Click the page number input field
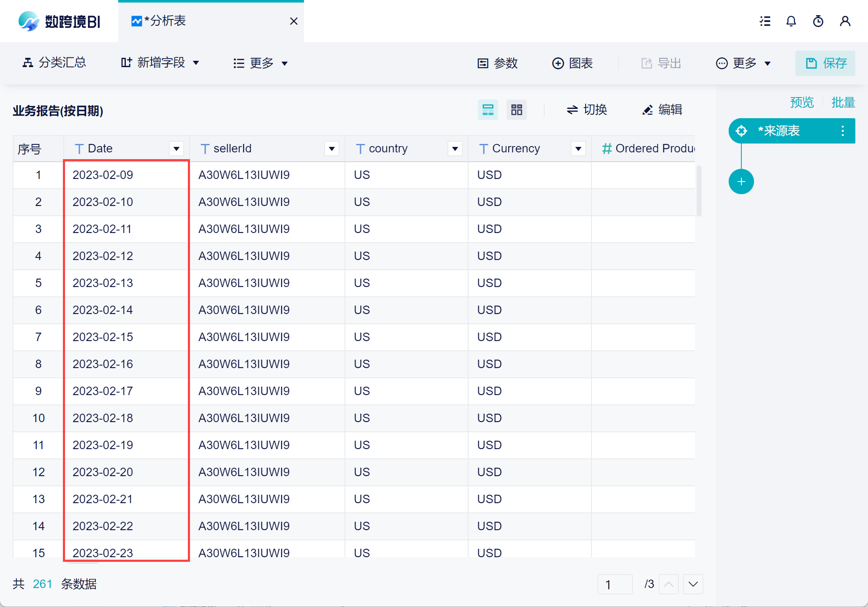Screen dimensions: 868x607 pyautogui.click(x=615, y=584)
